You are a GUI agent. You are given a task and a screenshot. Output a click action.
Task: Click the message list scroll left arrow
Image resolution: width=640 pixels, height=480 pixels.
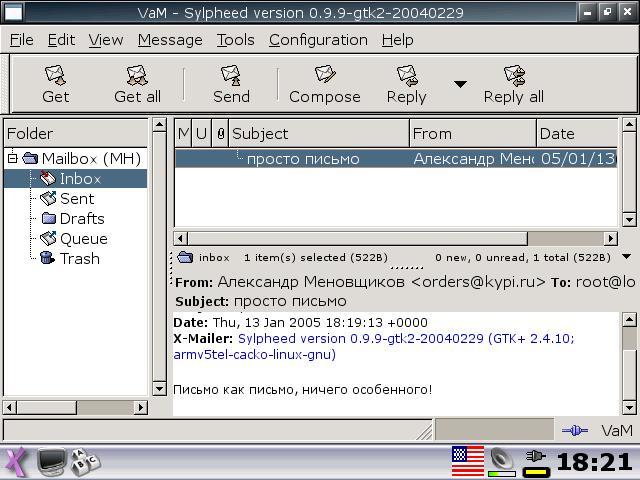click(x=180, y=238)
